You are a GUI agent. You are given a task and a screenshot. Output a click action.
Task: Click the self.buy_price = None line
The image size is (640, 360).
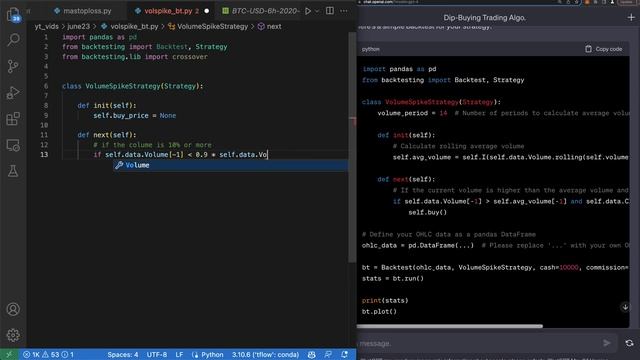coord(134,116)
